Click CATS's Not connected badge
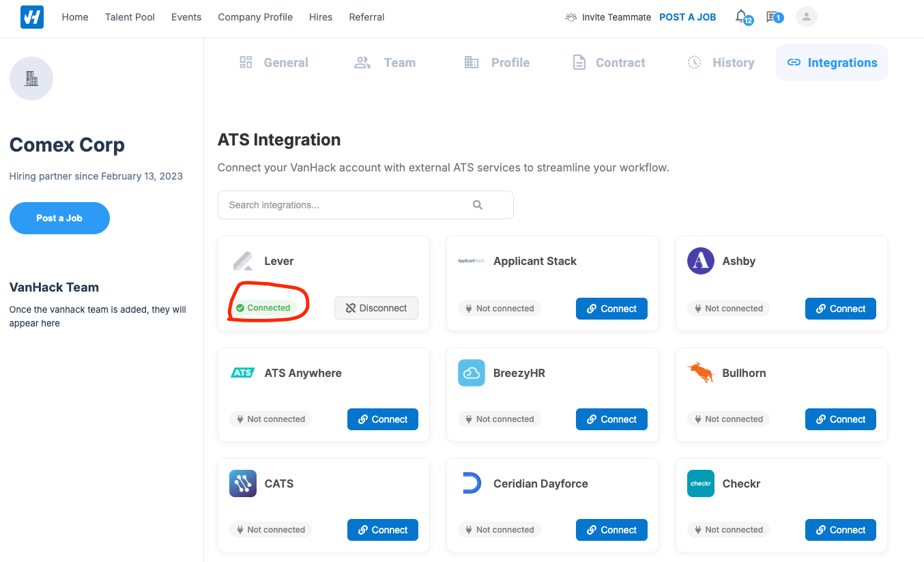The height and width of the screenshot is (562, 924). pyautogui.click(x=270, y=530)
